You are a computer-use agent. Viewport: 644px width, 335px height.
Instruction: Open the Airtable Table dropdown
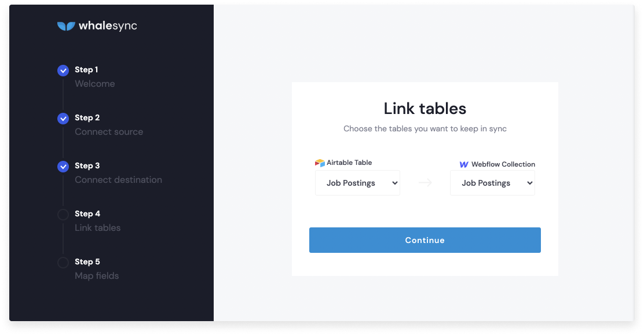357,183
